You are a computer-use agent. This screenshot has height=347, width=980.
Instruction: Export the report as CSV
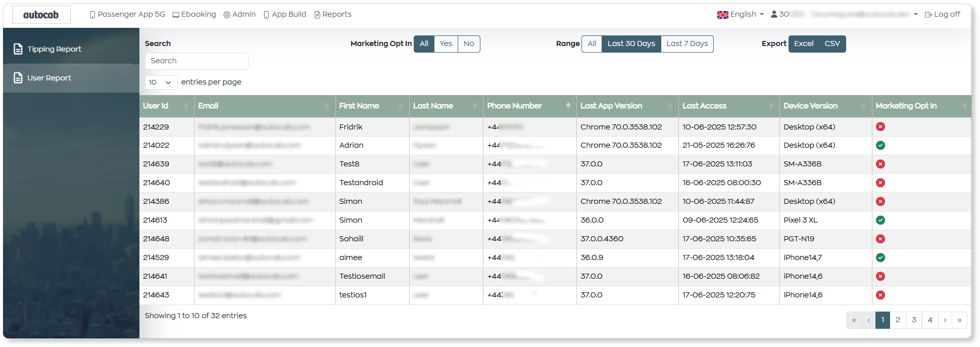point(832,44)
